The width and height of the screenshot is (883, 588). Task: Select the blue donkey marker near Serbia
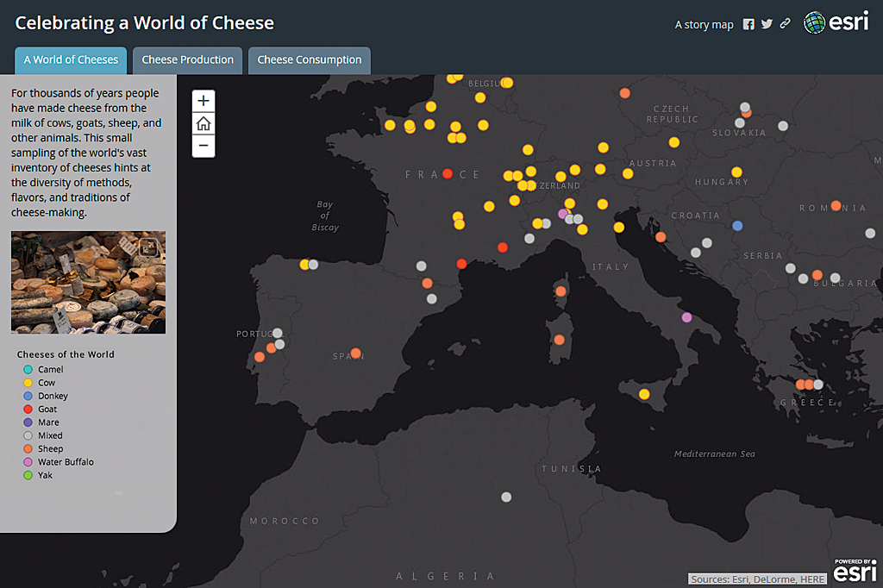(737, 226)
